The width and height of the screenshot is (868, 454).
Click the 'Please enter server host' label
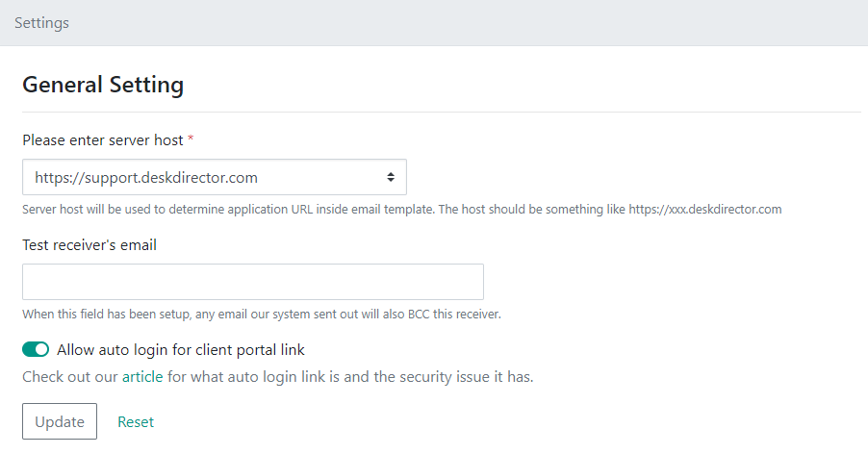tap(102, 140)
